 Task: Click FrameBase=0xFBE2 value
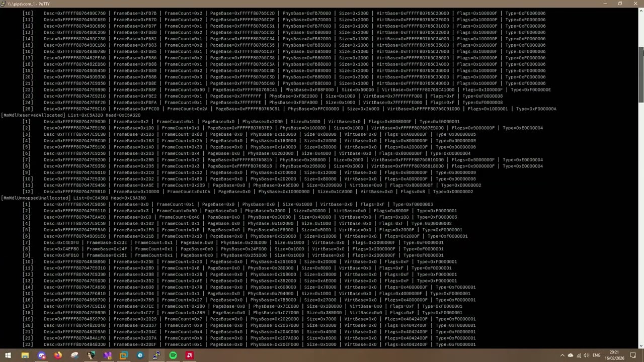pos(135,96)
